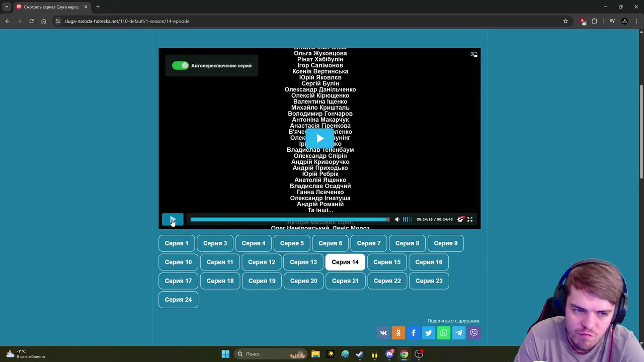The image size is (644, 362).
Task: Open Серия 17
Action: (x=178, y=281)
